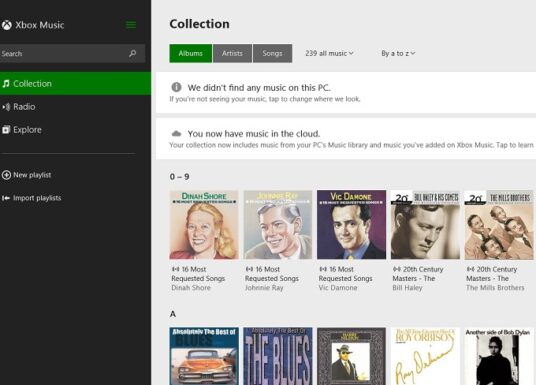Click the Explore store icon

click(x=6, y=130)
